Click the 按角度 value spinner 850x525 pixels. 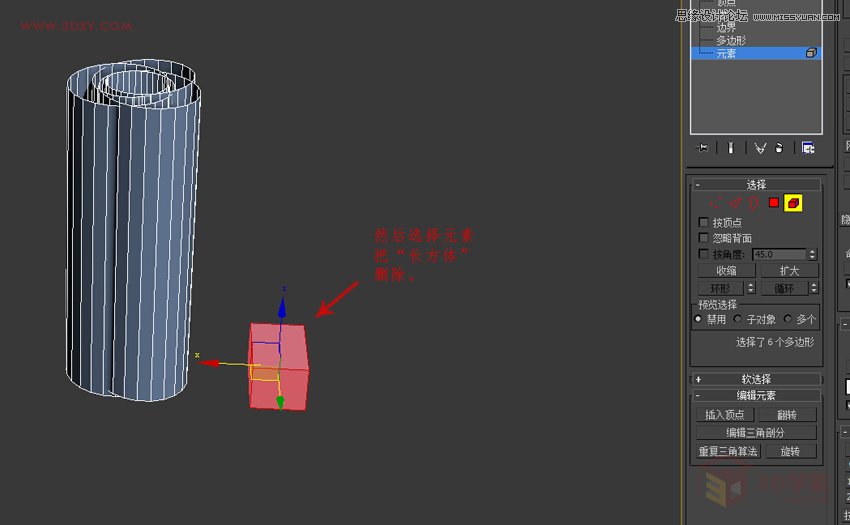[x=812, y=254]
